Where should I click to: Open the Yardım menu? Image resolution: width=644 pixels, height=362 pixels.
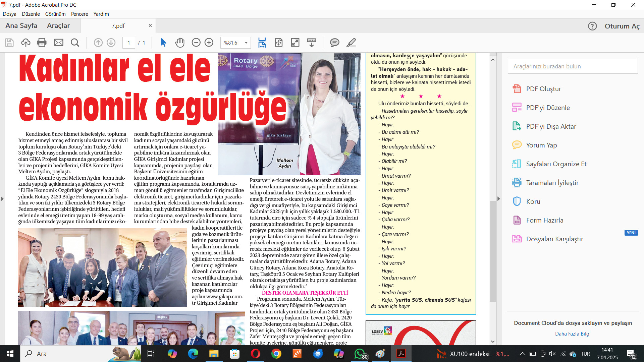coord(101,14)
